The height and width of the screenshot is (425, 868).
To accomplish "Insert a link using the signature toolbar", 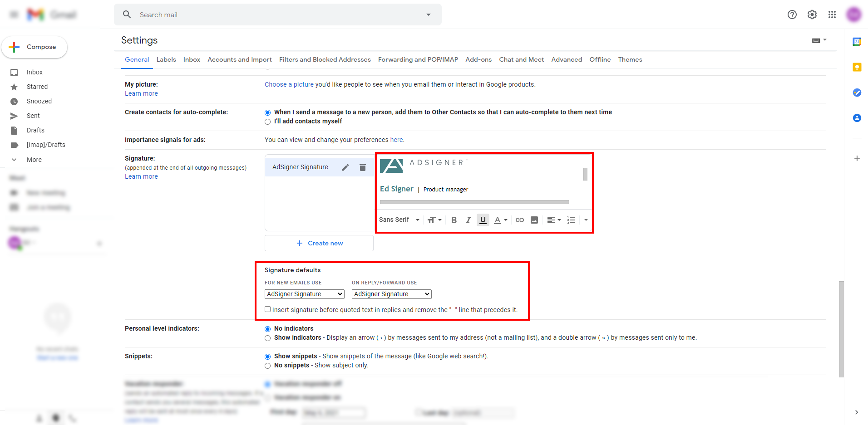I will [520, 220].
